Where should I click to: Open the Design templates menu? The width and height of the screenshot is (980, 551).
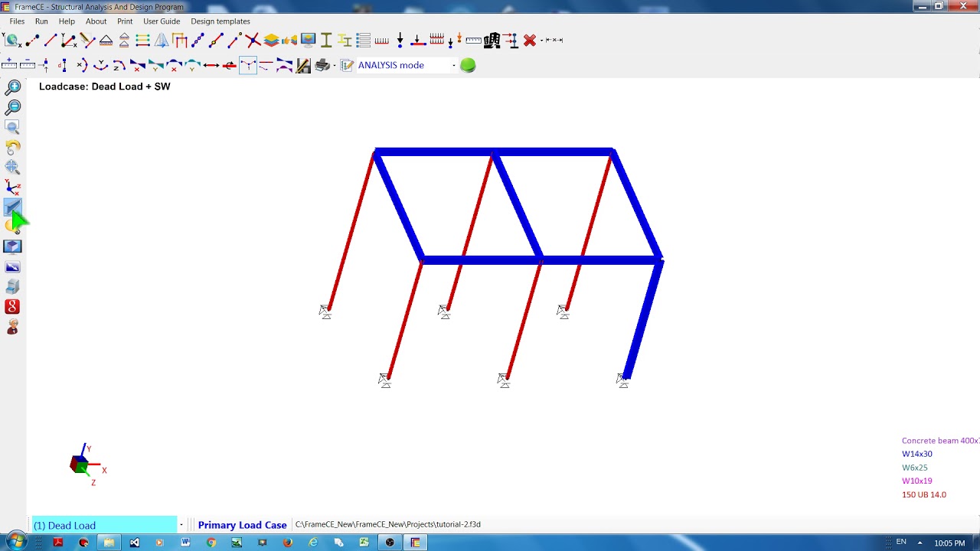tap(220, 21)
